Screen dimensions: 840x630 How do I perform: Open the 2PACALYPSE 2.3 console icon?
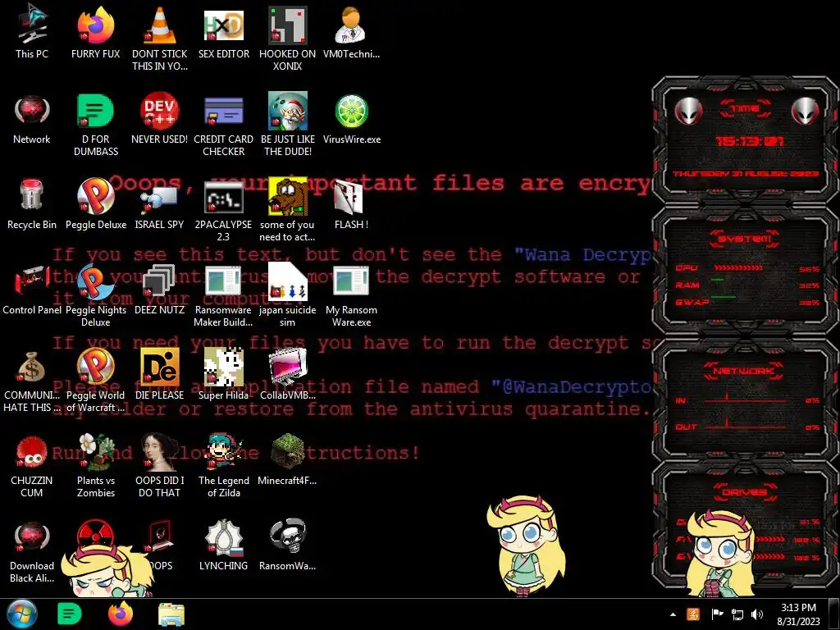point(224,210)
